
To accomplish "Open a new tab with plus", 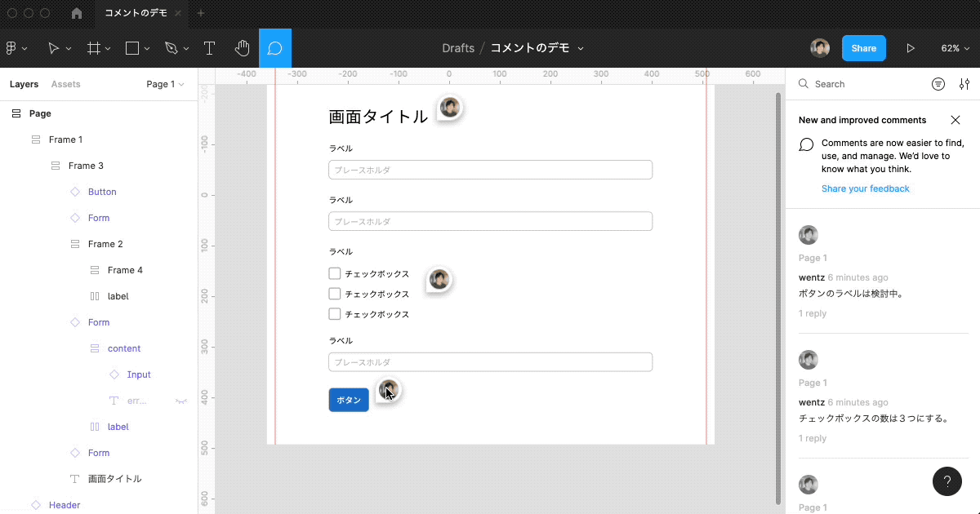I will point(201,13).
